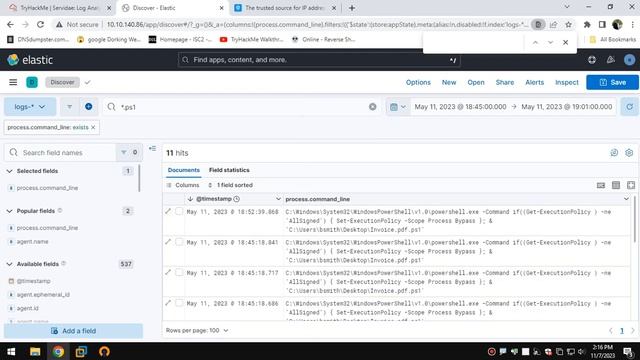The image size is (640, 360).
Task: Refresh the query results
Action: pyautogui.click(x=629, y=107)
